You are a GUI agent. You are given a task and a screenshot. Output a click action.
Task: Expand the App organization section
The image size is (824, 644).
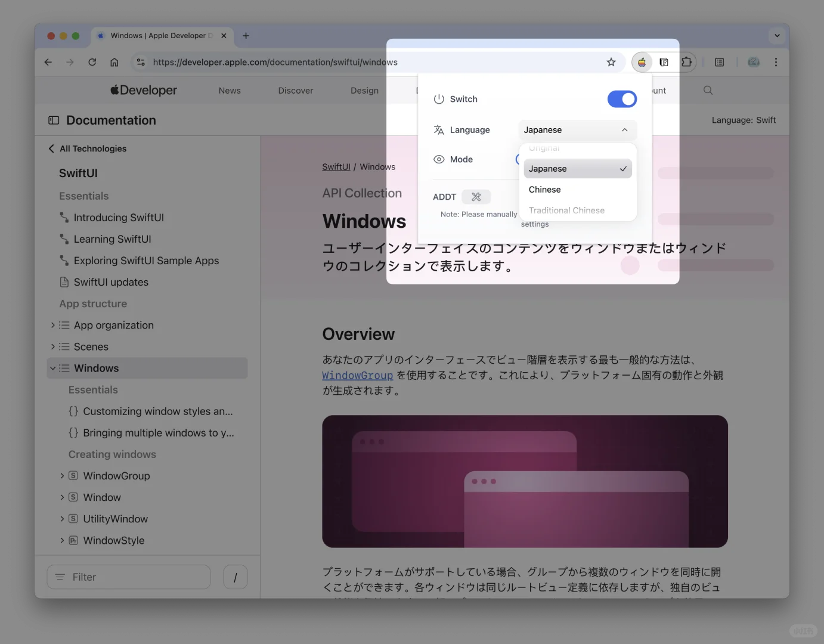tap(52, 325)
